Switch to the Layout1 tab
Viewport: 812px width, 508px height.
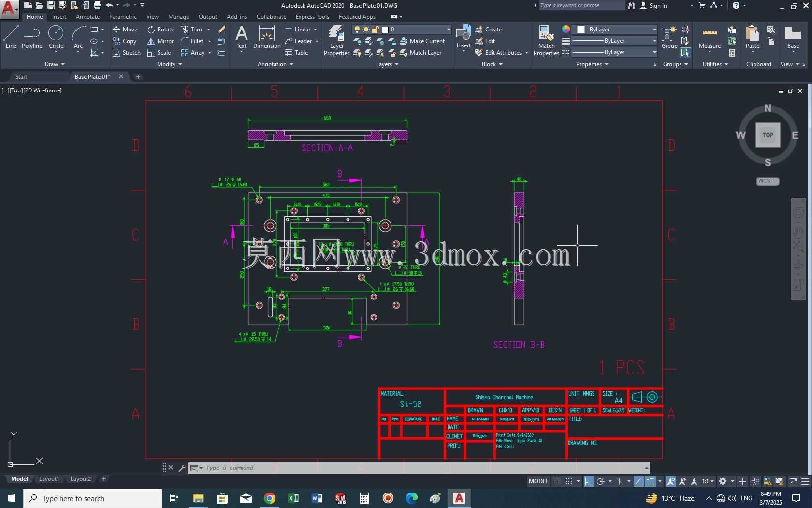49,479
